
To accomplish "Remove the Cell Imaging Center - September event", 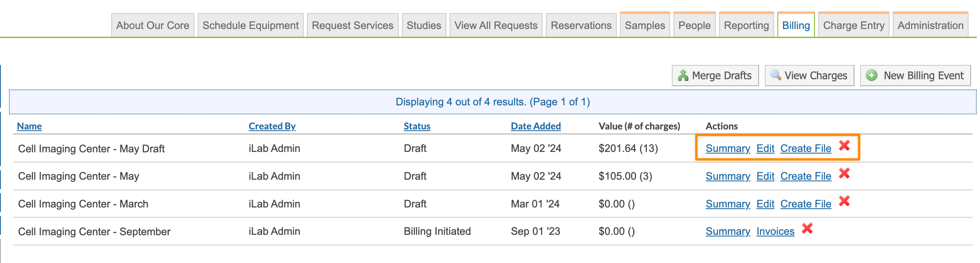I will pos(807,229).
